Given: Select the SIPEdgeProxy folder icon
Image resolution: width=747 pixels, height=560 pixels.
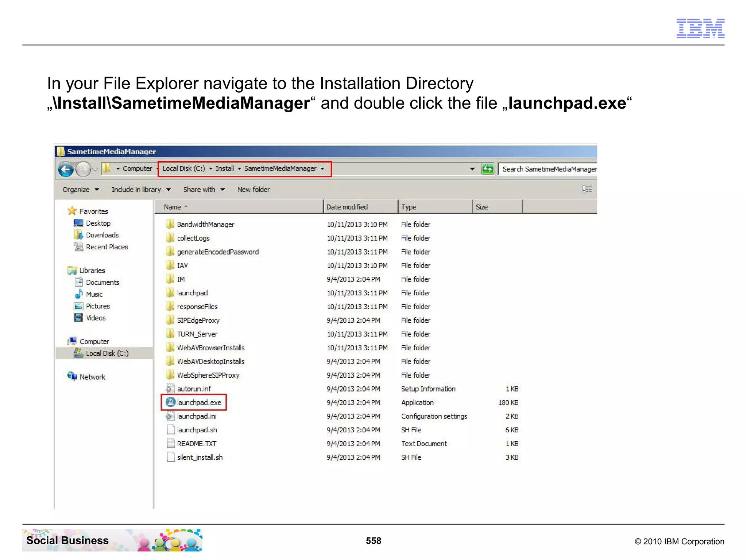Looking at the screenshot, I should [x=170, y=320].
